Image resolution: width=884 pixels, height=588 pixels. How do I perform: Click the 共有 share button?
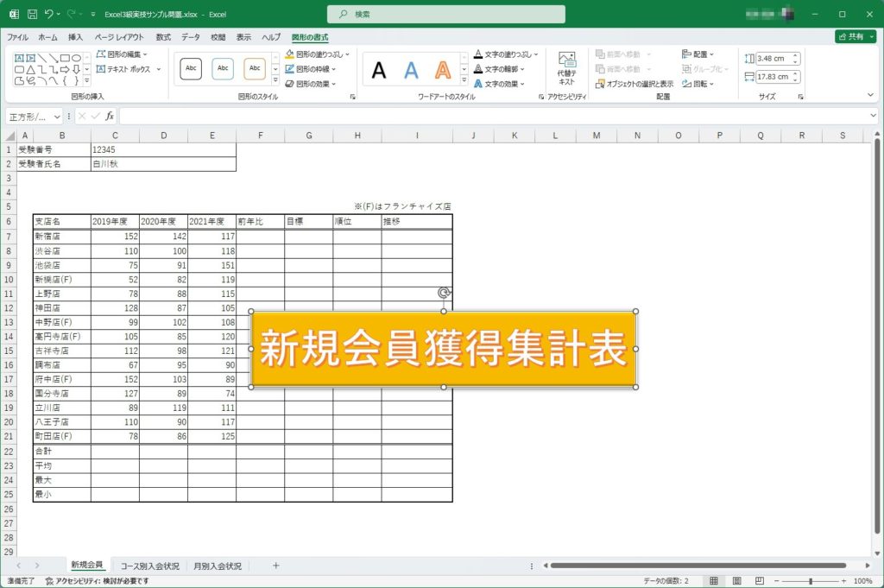[x=855, y=37]
